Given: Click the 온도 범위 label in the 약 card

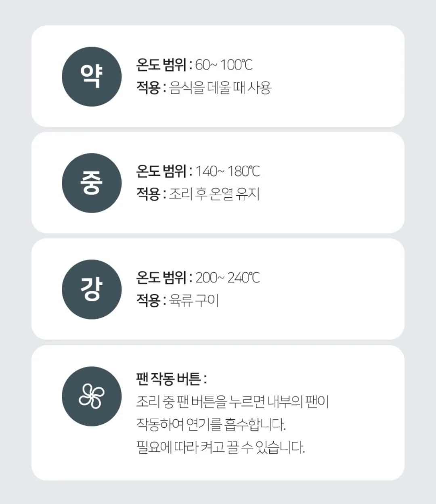Looking at the screenshot, I should click(161, 65).
